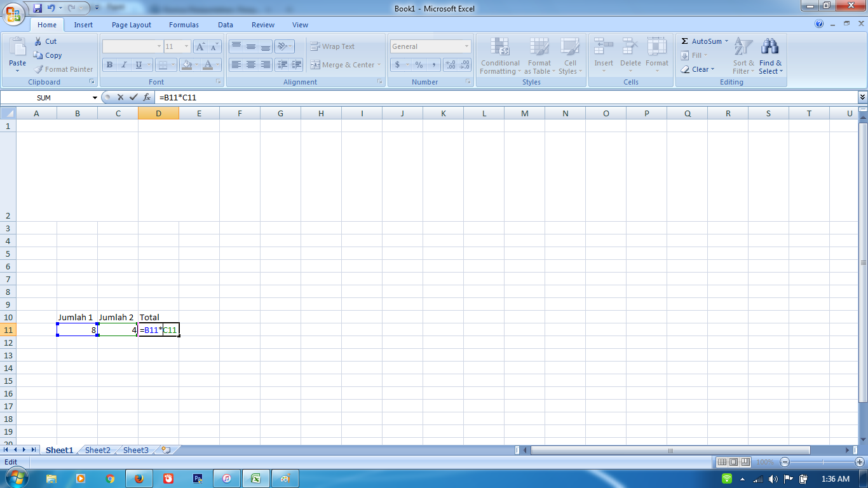Viewport: 868px width, 488px height.
Task: Open the Insert Function fx dialog
Action: click(147, 98)
